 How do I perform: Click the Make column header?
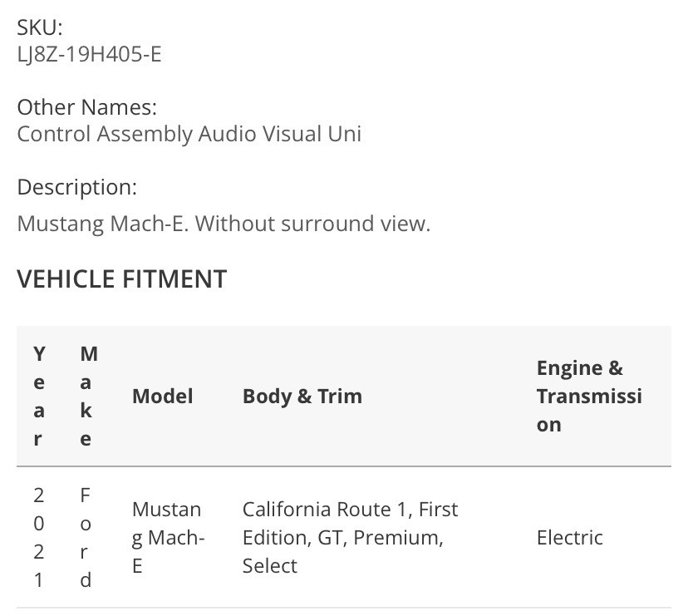coord(86,397)
